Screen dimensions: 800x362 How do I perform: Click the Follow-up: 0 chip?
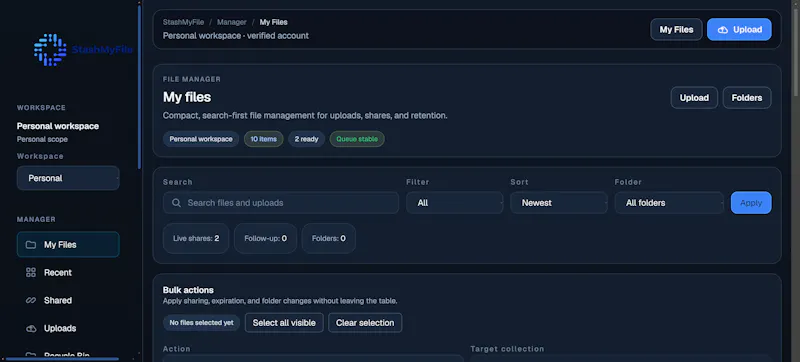[265, 238]
